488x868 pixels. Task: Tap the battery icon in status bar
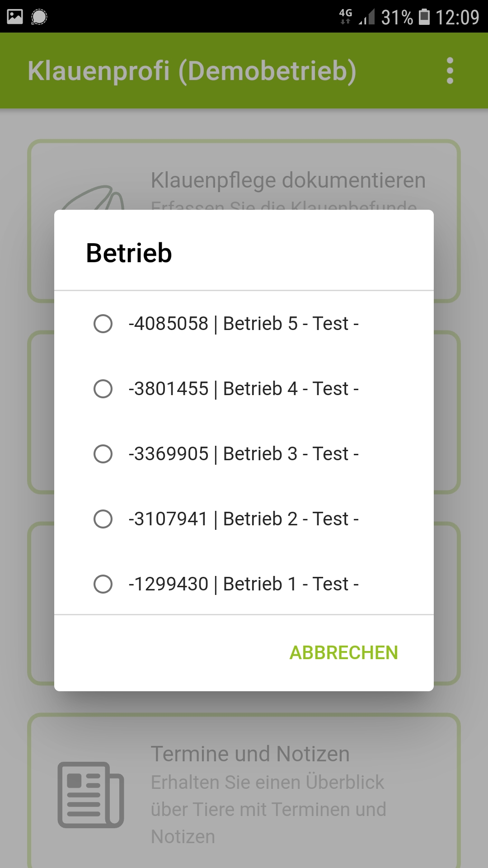424,17
